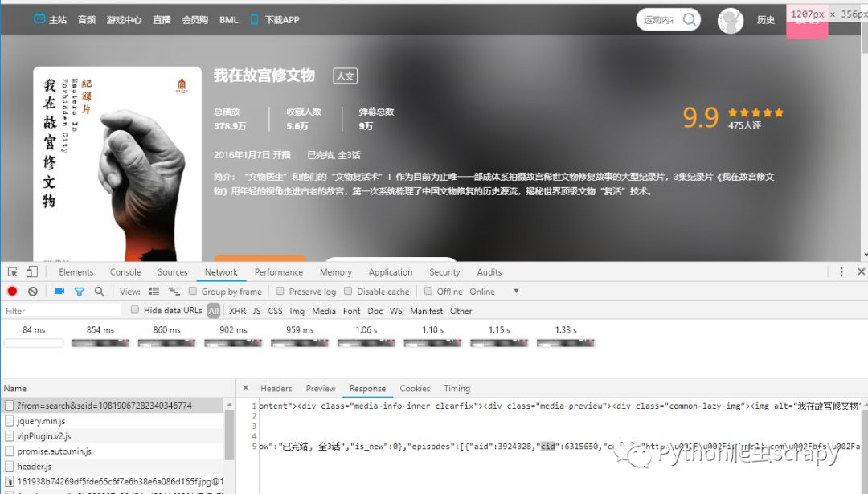
Task: Select checkbox icon beside header.js
Action: click(x=9, y=467)
